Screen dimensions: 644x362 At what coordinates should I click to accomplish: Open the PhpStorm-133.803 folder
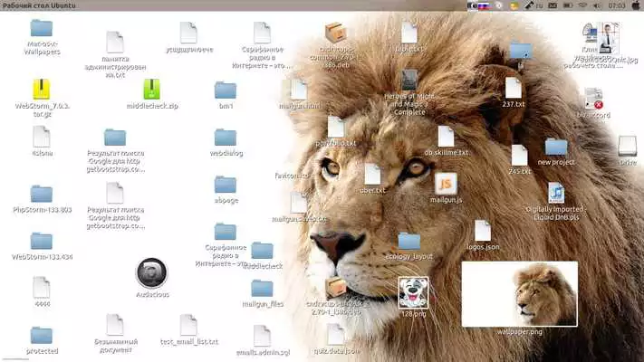tap(42, 194)
